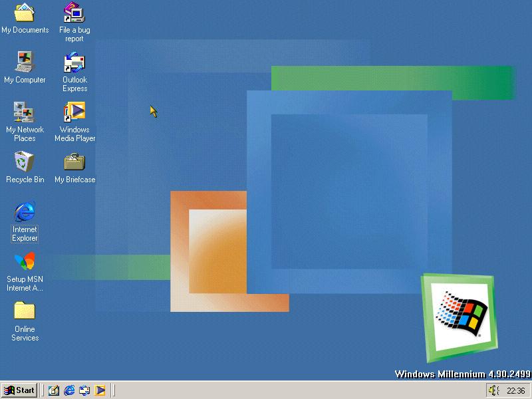Launch Windows Media Player from Quick Launch
532x399 pixels.
[x=100, y=390]
